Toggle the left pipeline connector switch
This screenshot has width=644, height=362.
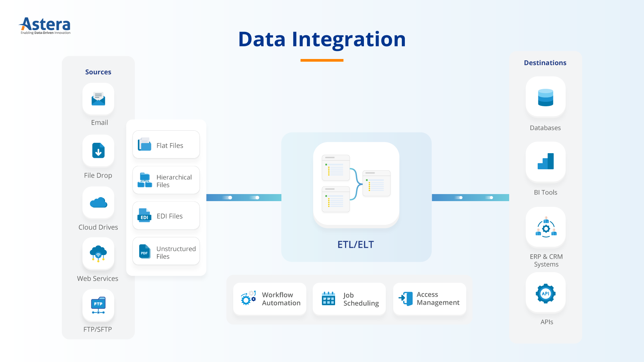pyautogui.click(x=229, y=197)
